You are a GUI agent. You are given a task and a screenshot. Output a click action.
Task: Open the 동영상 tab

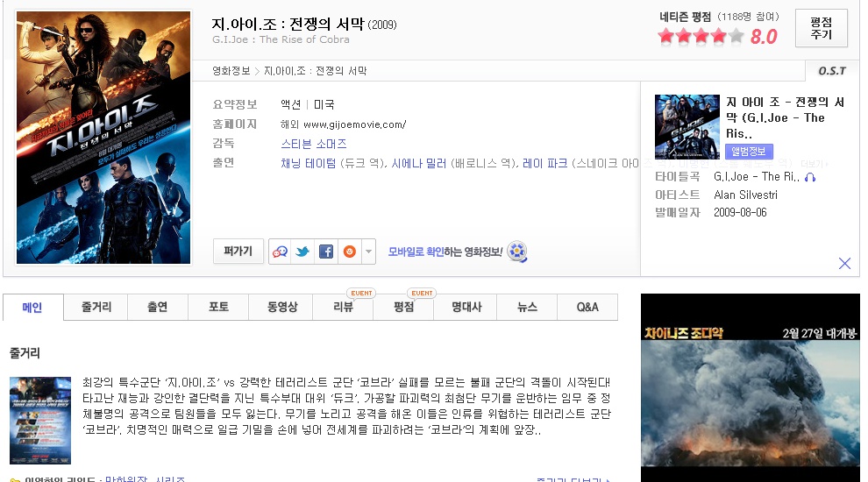pos(282,307)
